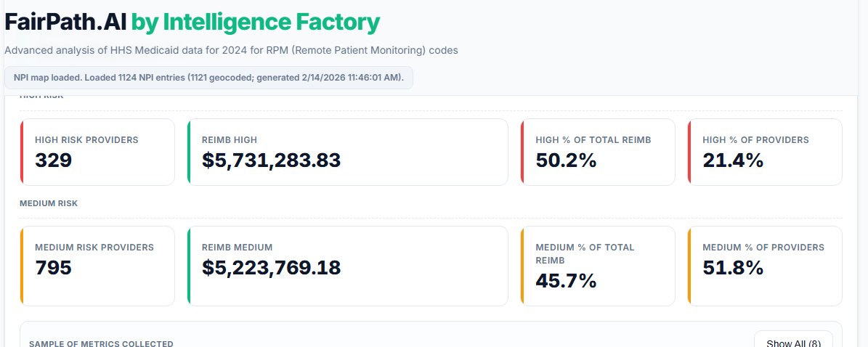Click the 51.8% medium providers value
Viewport: 868px width, 347px height.
(733, 268)
